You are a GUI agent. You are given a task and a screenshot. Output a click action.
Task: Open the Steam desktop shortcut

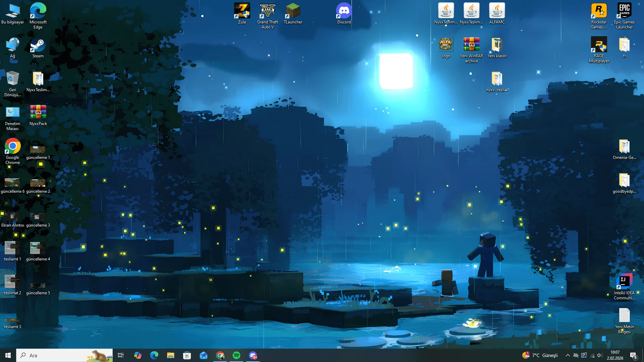(38, 48)
